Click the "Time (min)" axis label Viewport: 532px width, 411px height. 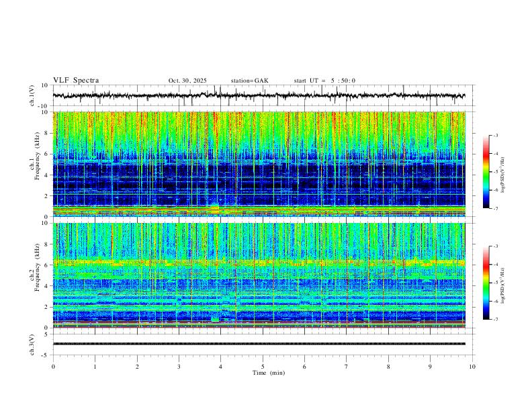coord(269,373)
